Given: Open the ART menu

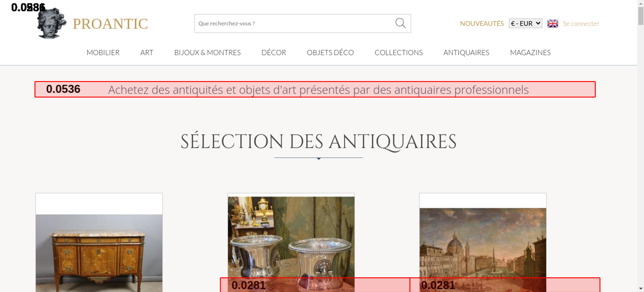Looking at the screenshot, I should click(147, 52).
